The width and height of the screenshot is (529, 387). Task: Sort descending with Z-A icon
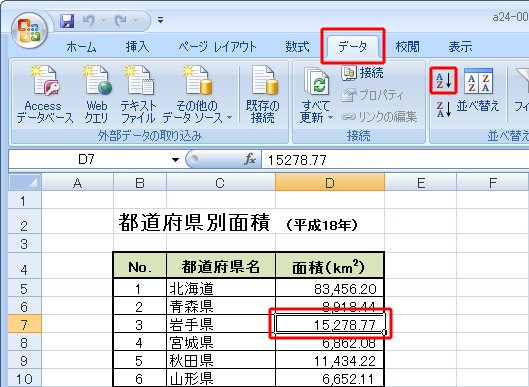(x=443, y=109)
